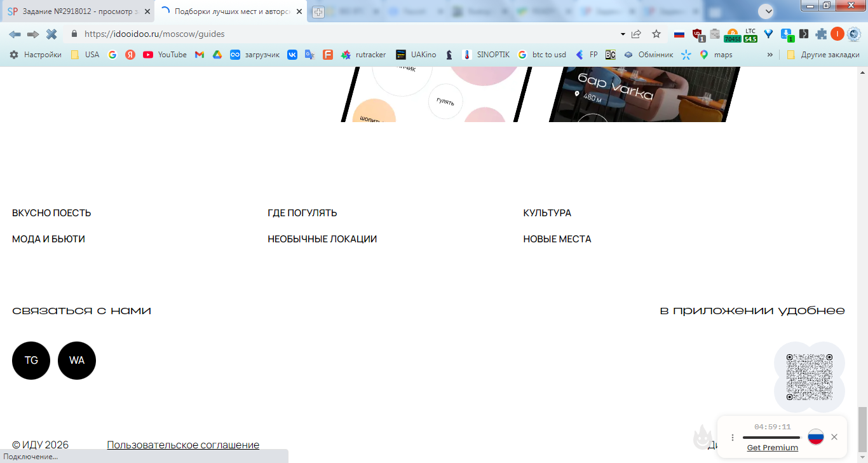The width and height of the screenshot is (868, 463).
Task: Open the WhatsApp WA contact button
Action: tap(77, 361)
